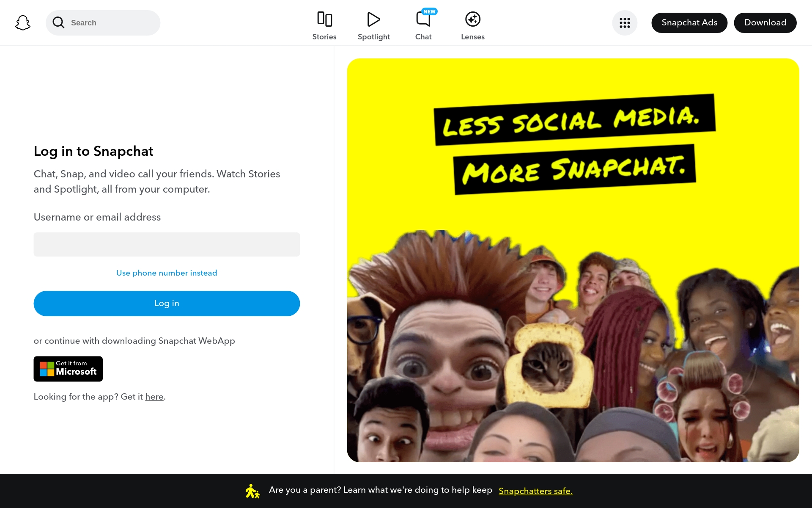Click the NEW badge above Chat
Image resolution: width=812 pixels, height=508 pixels.
tap(429, 11)
